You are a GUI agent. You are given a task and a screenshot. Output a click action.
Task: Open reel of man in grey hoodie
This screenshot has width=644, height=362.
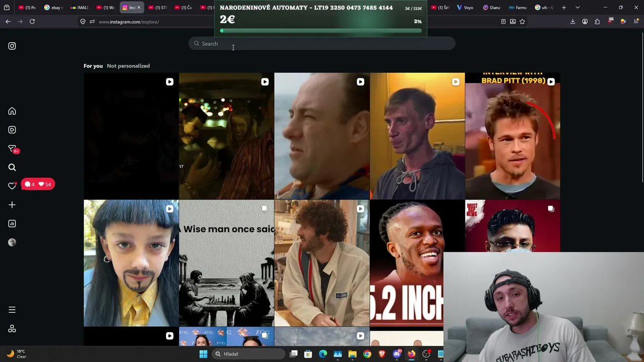pyautogui.click(x=417, y=136)
